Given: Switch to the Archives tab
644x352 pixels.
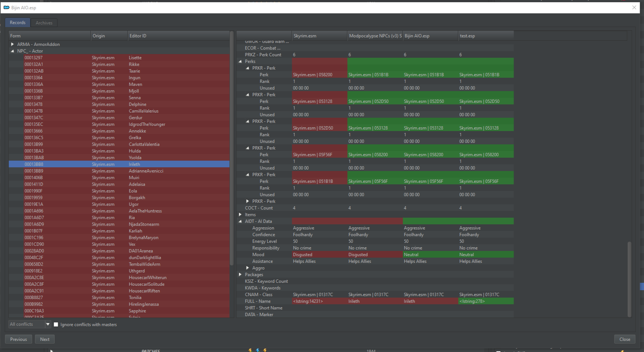Looking at the screenshot, I should coord(44,23).
